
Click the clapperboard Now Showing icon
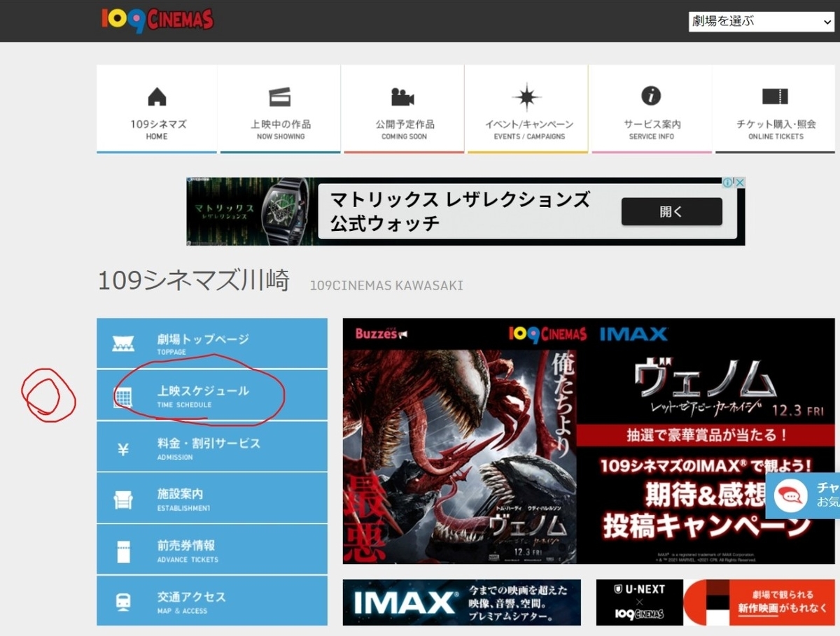(280, 97)
